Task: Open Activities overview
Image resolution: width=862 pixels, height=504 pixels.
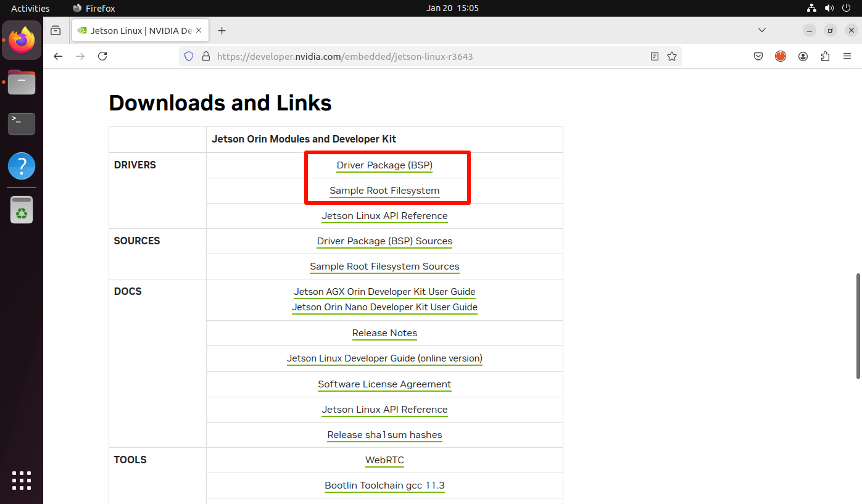Action: click(x=30, y=8)
